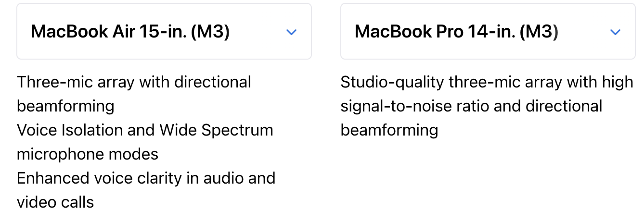The width and height of the screenshot is (644, 223).
Task: Click 'signal-to-noise ratio and directional' line
Action: point(471,106)
